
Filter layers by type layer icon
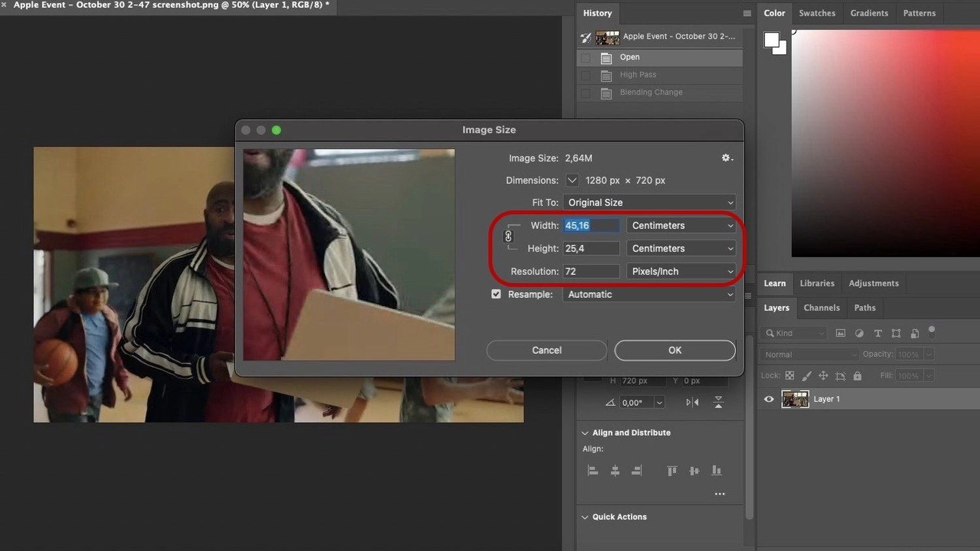[x=877, y=333]
